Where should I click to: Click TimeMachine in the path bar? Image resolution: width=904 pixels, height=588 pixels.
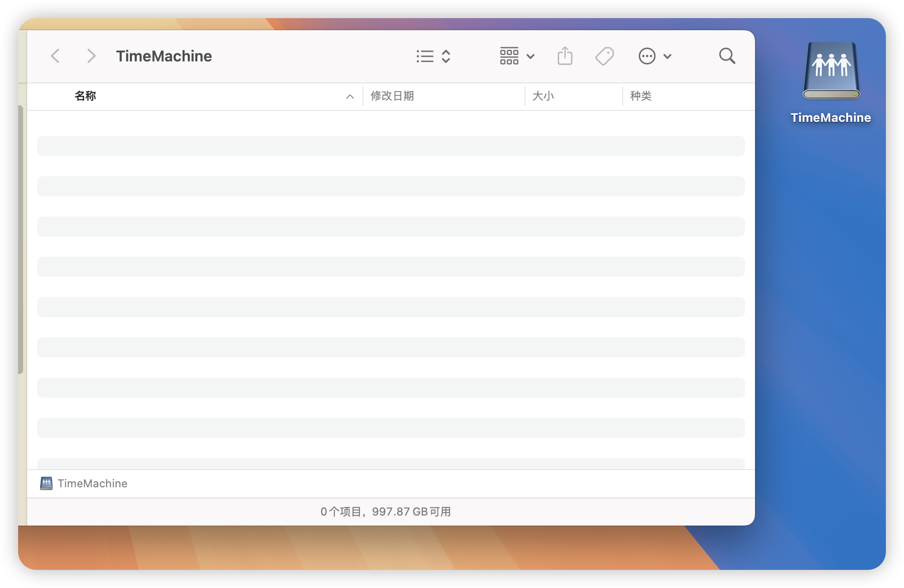click(84, 483)
